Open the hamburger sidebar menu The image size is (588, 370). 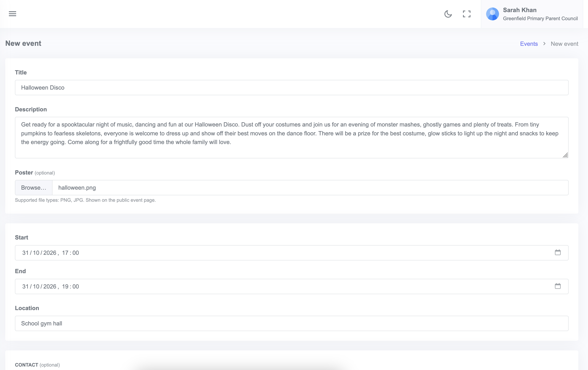click(13, 14)
